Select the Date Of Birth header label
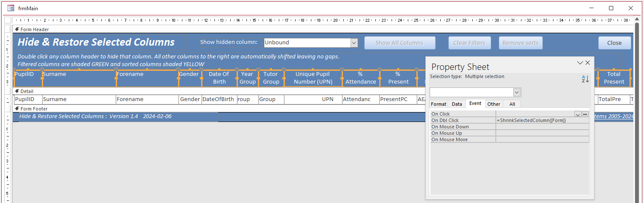 click(x=219, y=78)
